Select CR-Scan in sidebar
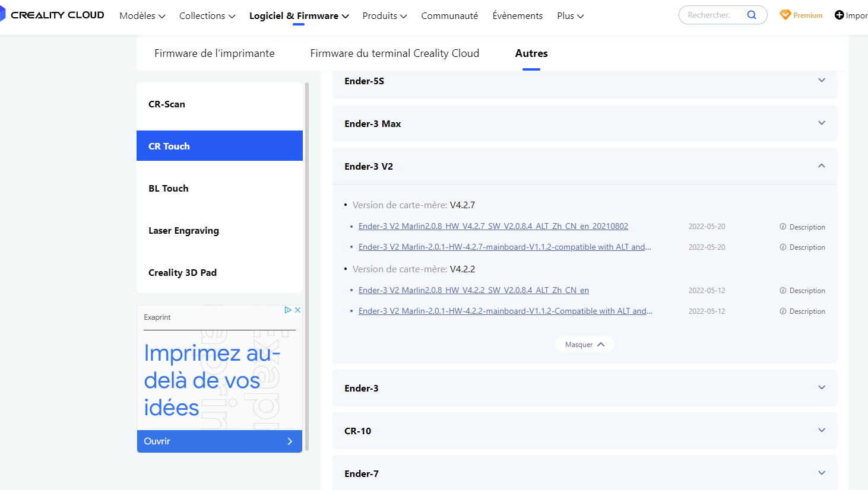 pyautogui.click(x=220, y=104)
